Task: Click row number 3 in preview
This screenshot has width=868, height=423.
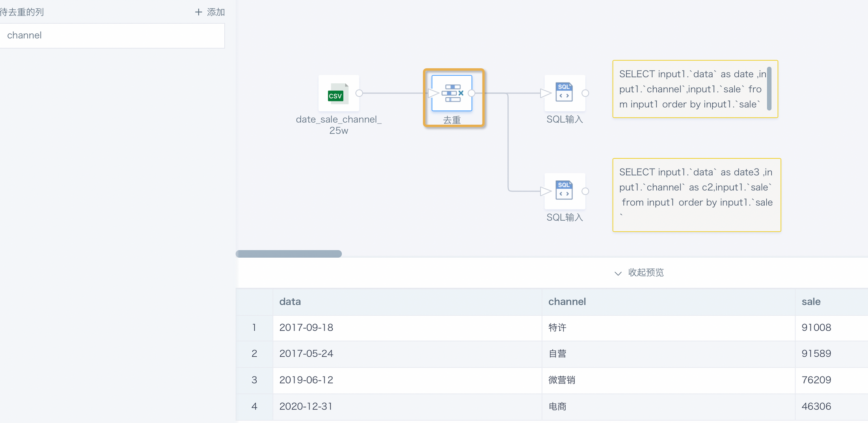Action: (x=254, y=380)
